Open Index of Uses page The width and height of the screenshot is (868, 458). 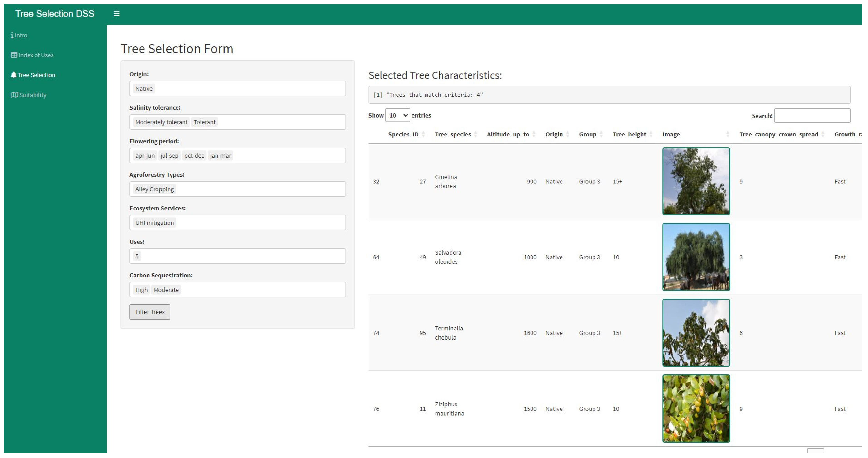click(32, 55)
